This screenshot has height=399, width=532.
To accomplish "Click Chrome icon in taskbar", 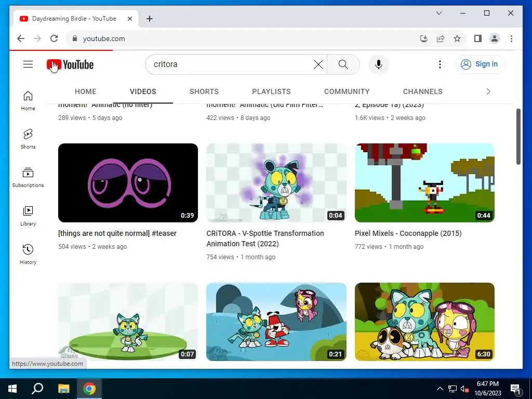I will 89,389.
